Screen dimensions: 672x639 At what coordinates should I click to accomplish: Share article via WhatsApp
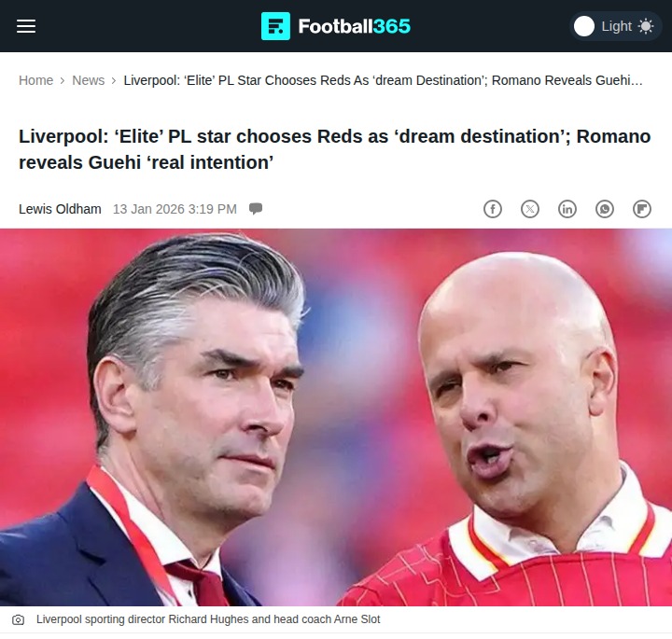tap(605, 209)
